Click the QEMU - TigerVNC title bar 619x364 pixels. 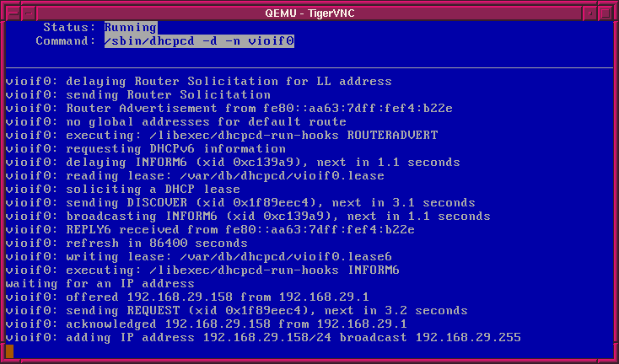309,9
